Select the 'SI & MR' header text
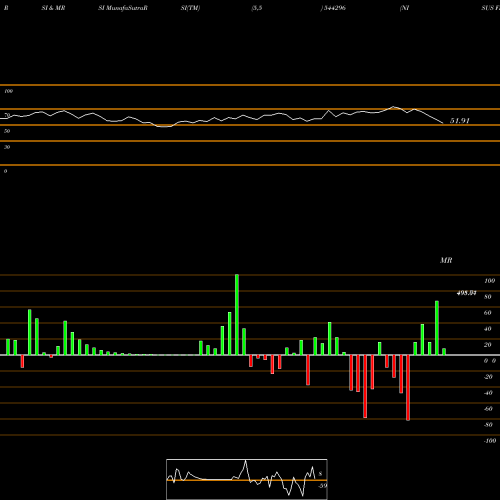 [53, 8]
